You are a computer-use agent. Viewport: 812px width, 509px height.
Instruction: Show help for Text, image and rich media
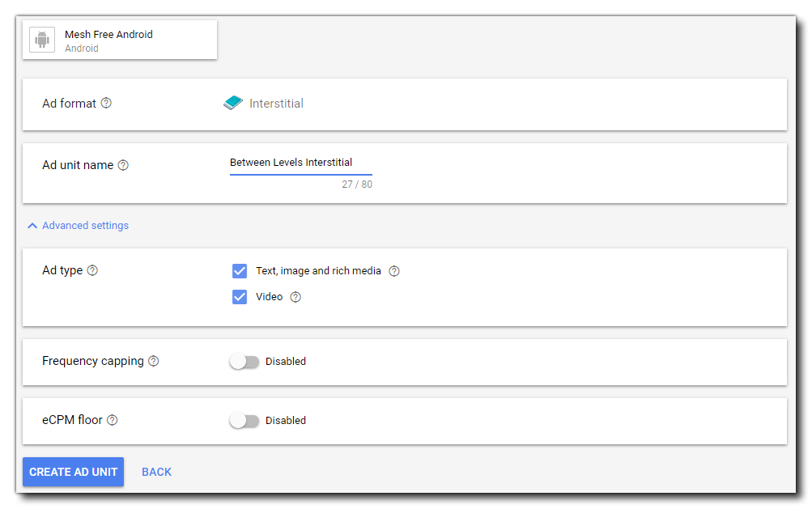pyautogui.click(x=394, y=271)
